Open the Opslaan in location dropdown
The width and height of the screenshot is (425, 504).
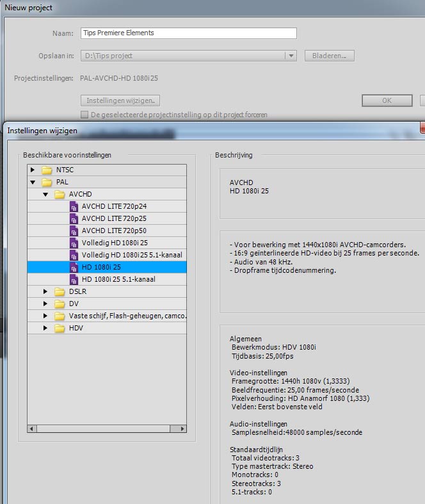tap(291, 56)
